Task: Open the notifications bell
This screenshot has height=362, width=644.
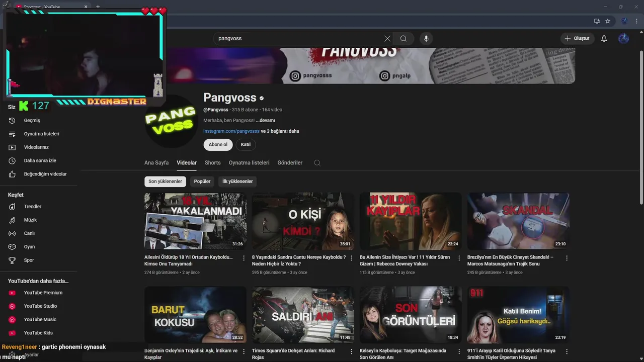Action: point(604,39)
